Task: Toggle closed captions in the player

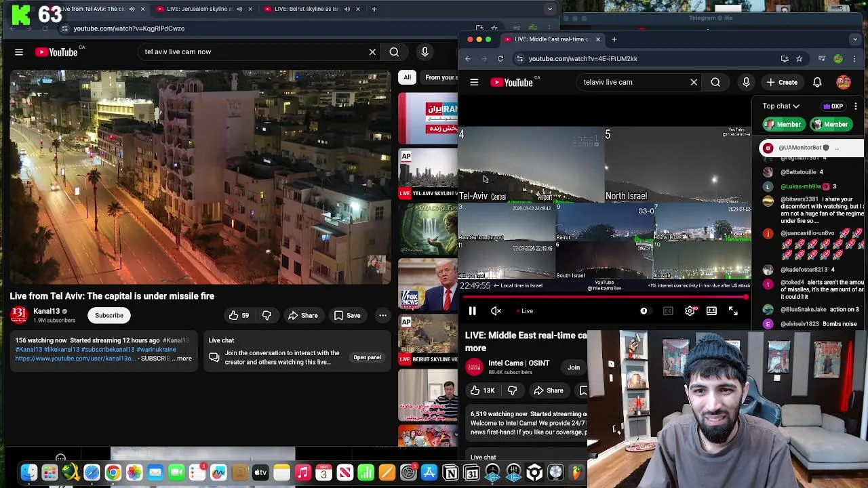Action: 668,311
